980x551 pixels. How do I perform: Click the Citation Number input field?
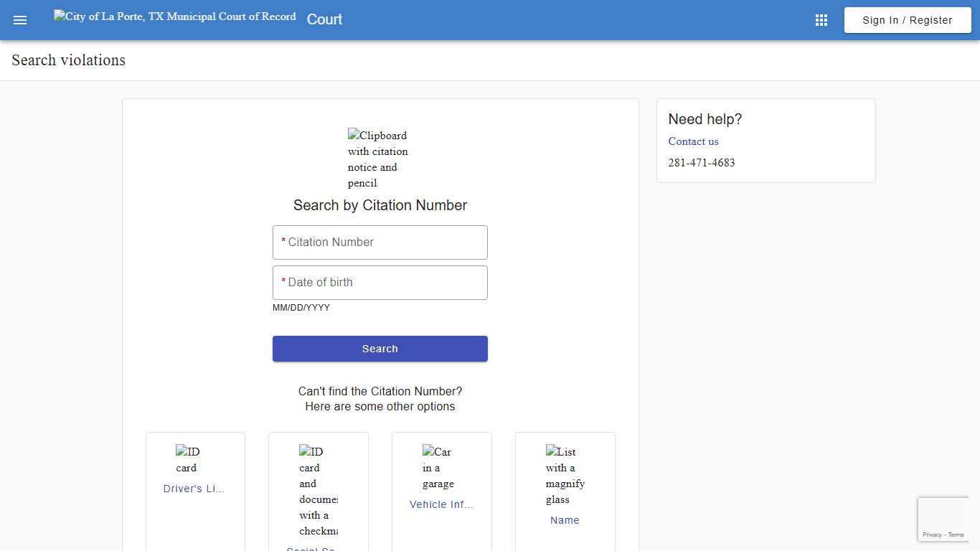point(380,242)
